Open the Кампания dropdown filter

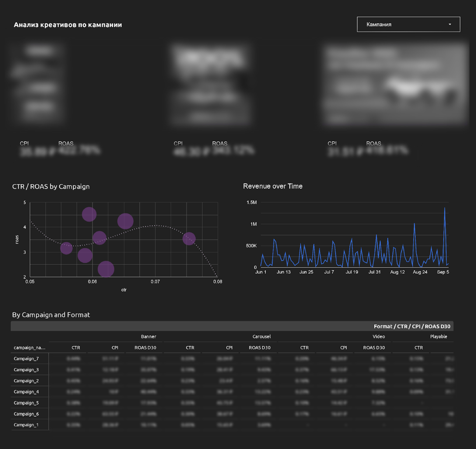[x=408, y=24]
